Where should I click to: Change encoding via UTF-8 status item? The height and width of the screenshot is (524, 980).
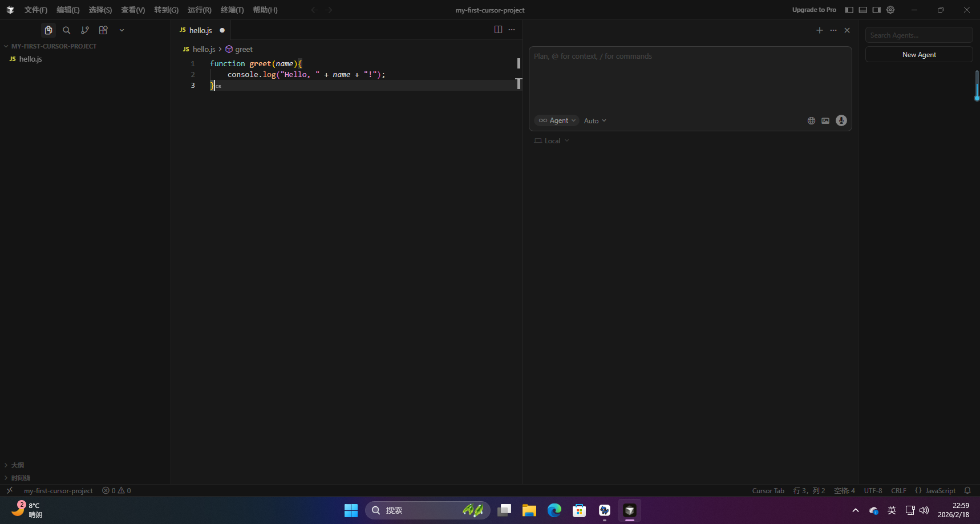point(873,491)
